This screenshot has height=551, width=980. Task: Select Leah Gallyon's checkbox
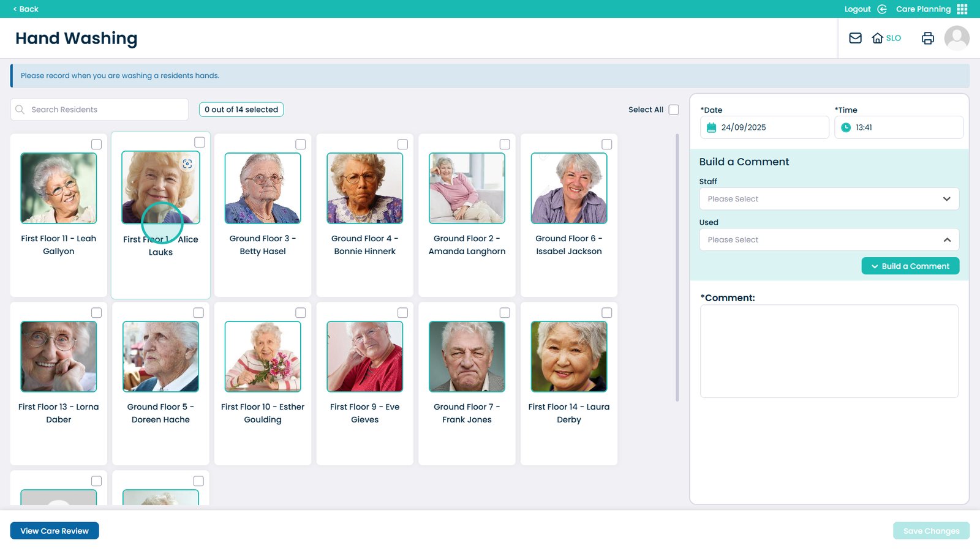(x=96, y=144)
